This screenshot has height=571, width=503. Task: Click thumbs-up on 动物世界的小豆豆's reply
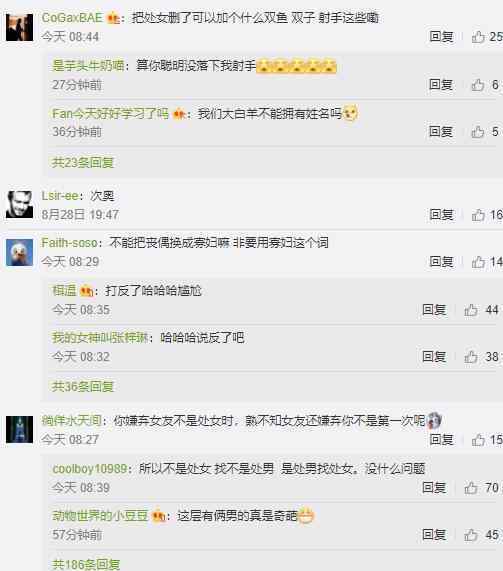tap(471, 535)
